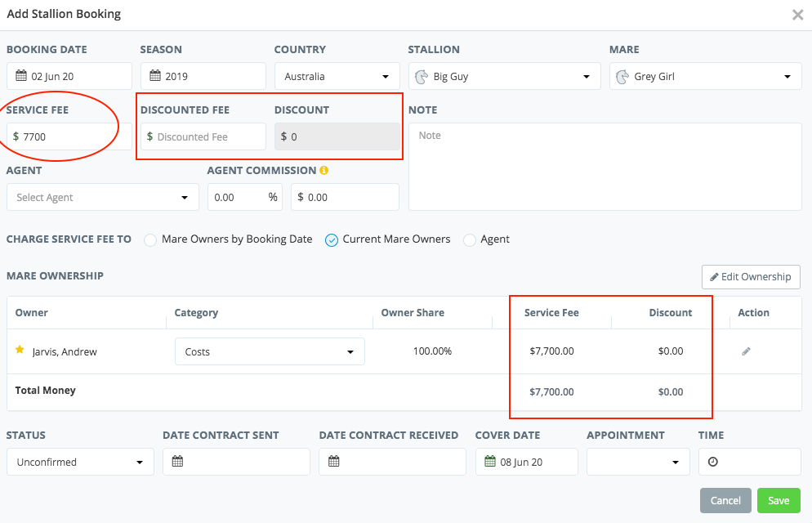Click the Date Contract Sent calendar icon

click(177, 462)
